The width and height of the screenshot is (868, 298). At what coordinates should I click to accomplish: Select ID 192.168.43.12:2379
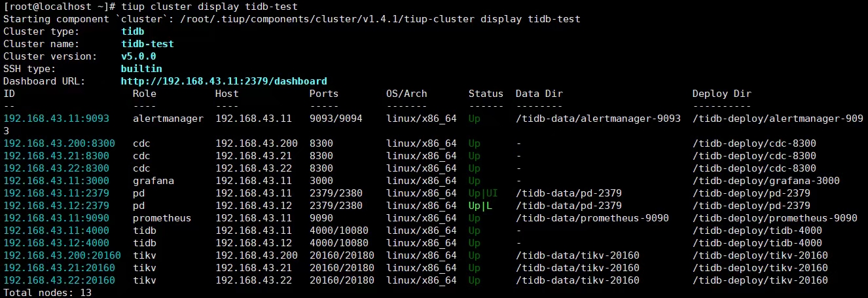click(x=56, y=206)
